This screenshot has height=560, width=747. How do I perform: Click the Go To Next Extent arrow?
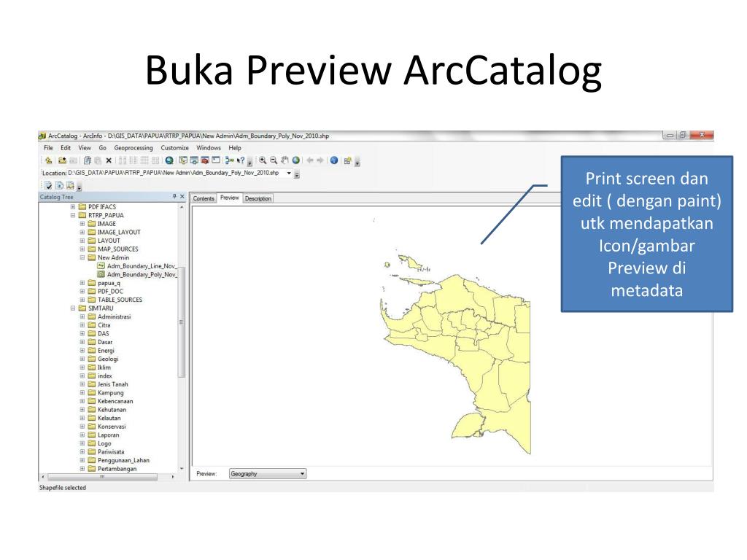coord(320,160)
